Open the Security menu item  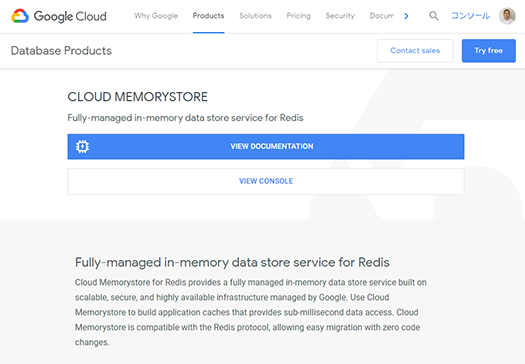pyautogui.click(x=340, y=16)
